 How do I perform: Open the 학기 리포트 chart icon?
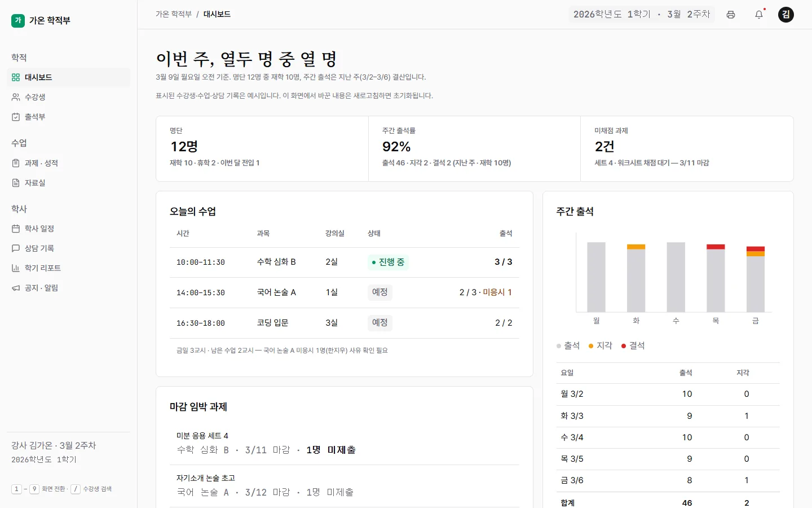(16, 268)
